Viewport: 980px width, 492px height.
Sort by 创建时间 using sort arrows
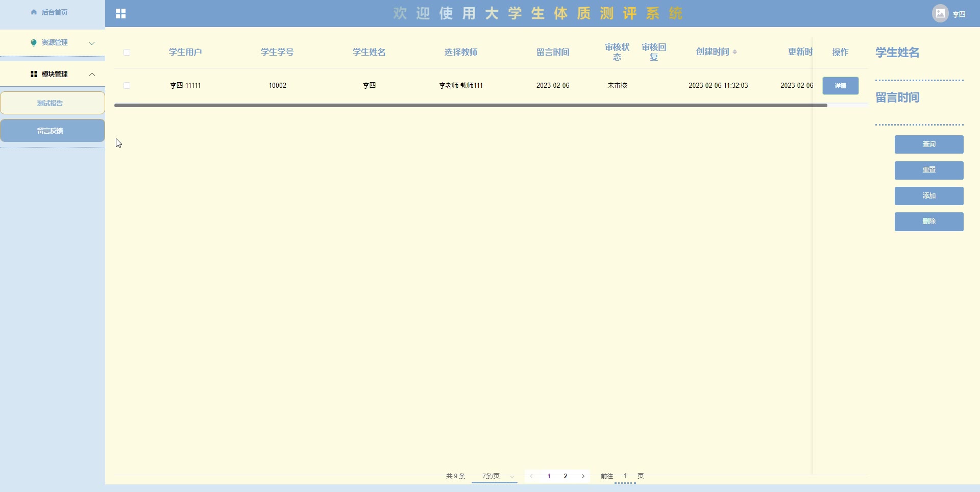pyautogui.click(x=734, y=52)
